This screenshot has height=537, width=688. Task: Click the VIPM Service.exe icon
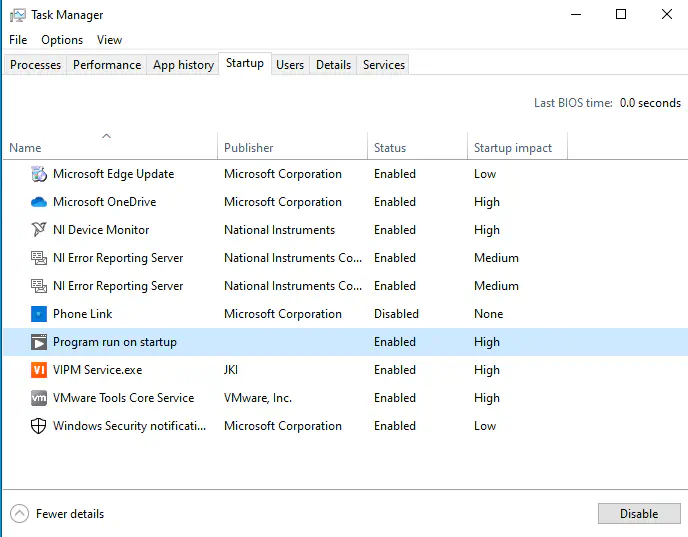point(39,370)
